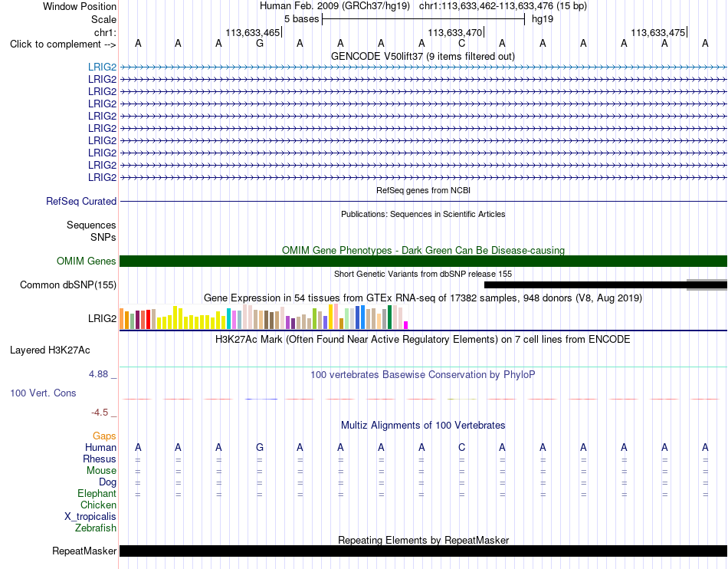Click the 'RepeatMasker' track label
The width and height of the screenshot is (728, 569).
pos(84,551)
